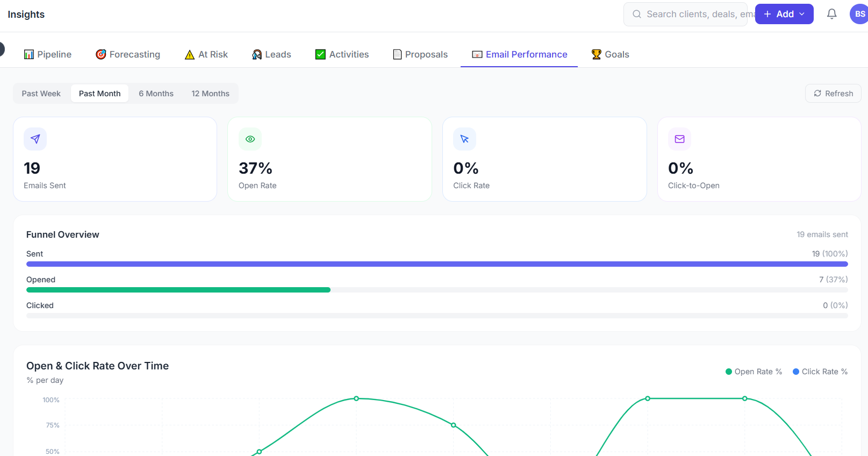This screenshot has height=456, width=868.
Task: Click the Clicked funnel progress bar
Action: click(437, 316)
